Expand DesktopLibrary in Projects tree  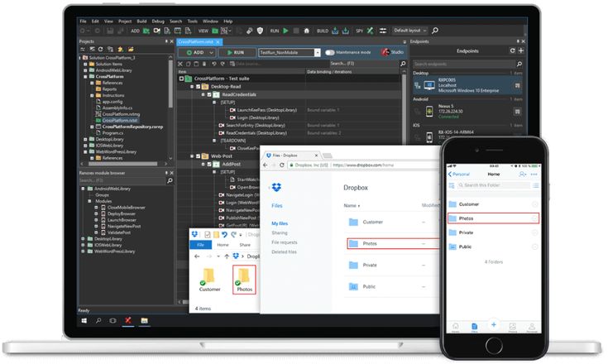coord(85,139)
